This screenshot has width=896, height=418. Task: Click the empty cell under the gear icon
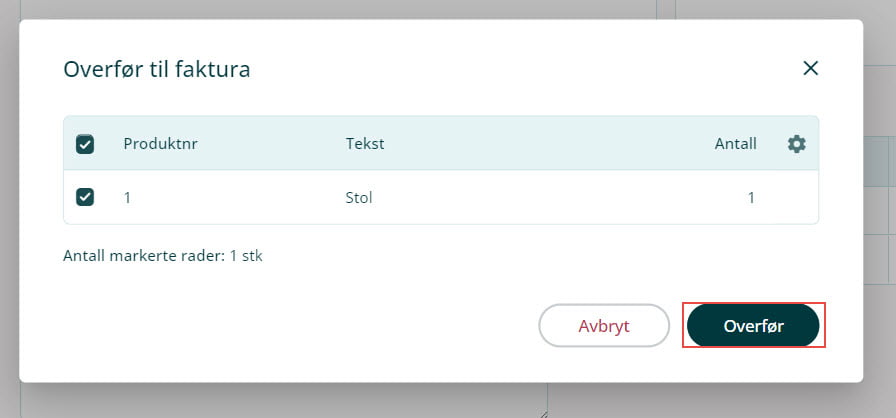click(x=796, y=198)
